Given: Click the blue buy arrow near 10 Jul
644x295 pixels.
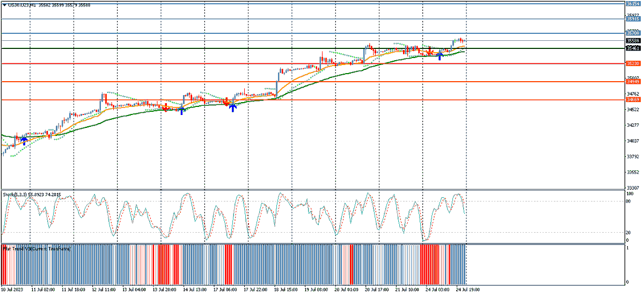Looking at the screenshot, I should 24,141.
